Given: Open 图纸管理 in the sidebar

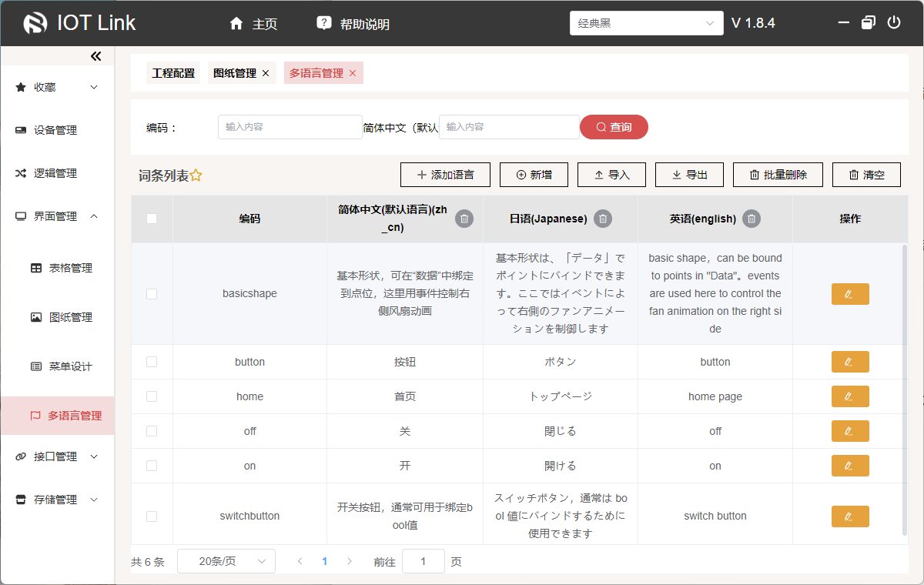Looking at the screenshot, I should pyautogui.click(x=58, y=317).
